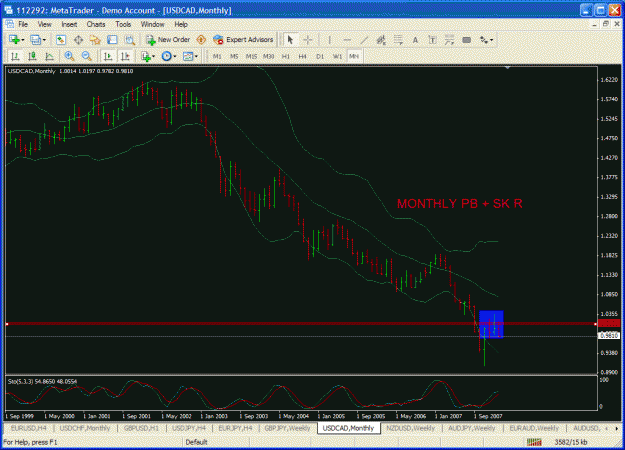The width and height of the screenshot is (625, 450).
Task: Switch to the USDJPY,H4 chart tab
Action: pyautogui.click(x=189, y=428)
